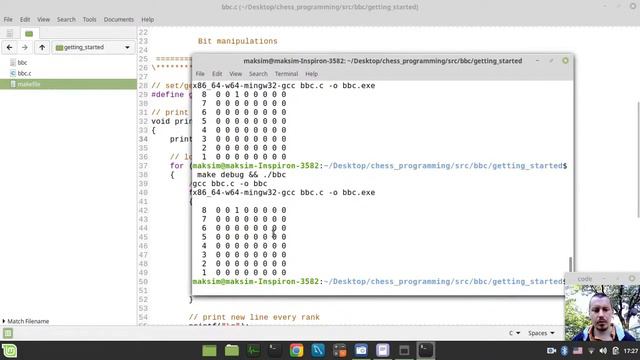
Task: Open the editor Edit menu
Action: point(25,20)
